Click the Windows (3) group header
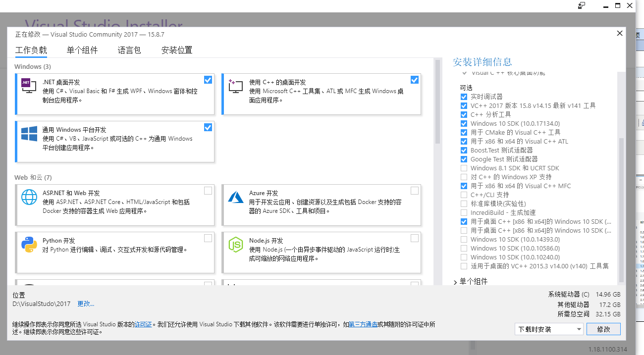 33,66
